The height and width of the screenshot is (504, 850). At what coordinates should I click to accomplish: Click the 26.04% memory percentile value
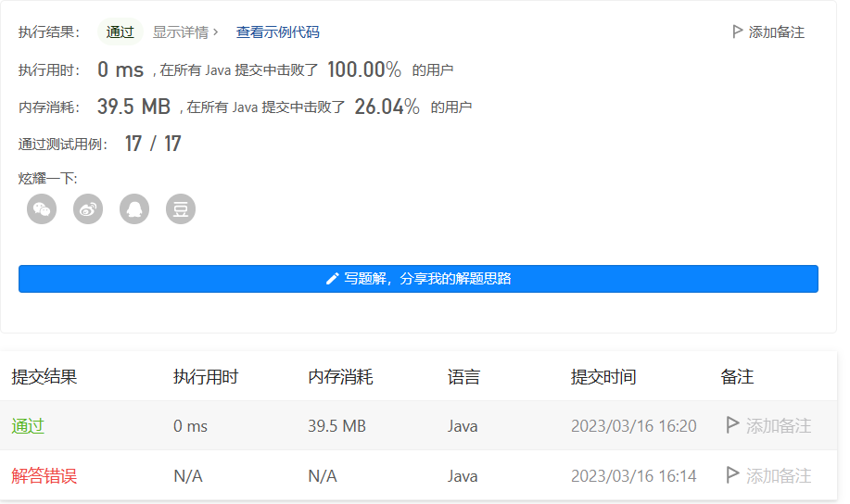(x=387, y=107)
